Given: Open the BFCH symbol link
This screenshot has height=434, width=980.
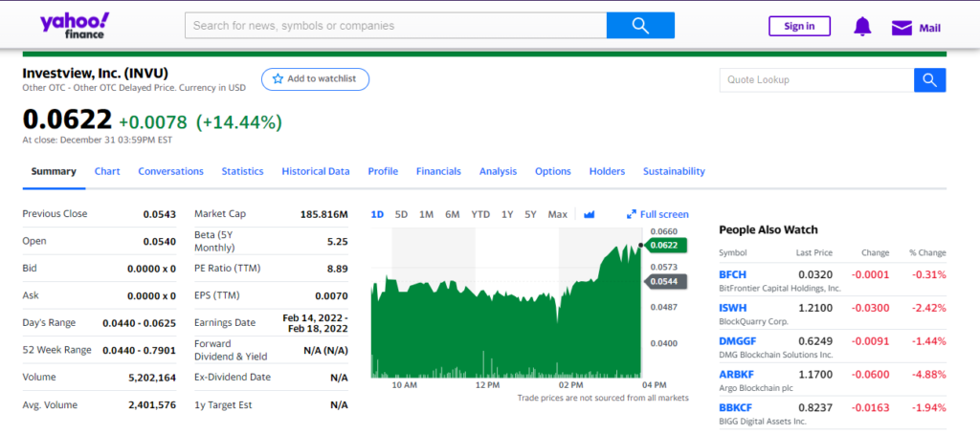Looking at the screenshot, I should 732,275.
